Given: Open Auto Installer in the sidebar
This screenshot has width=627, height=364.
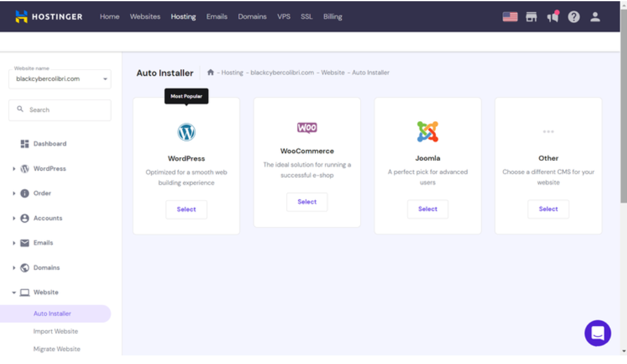Looking at the screenshot, I should point(55,314).
